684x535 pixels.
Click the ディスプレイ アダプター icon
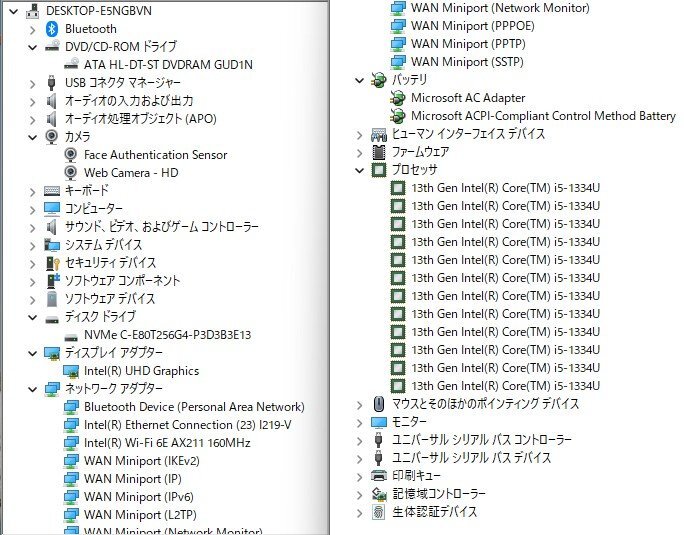coord(52,353)
